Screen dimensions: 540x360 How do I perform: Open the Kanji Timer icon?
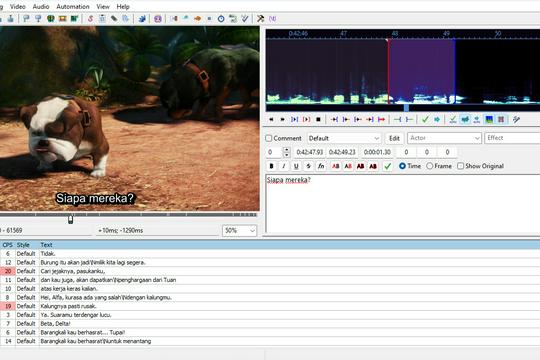[233, 19]
